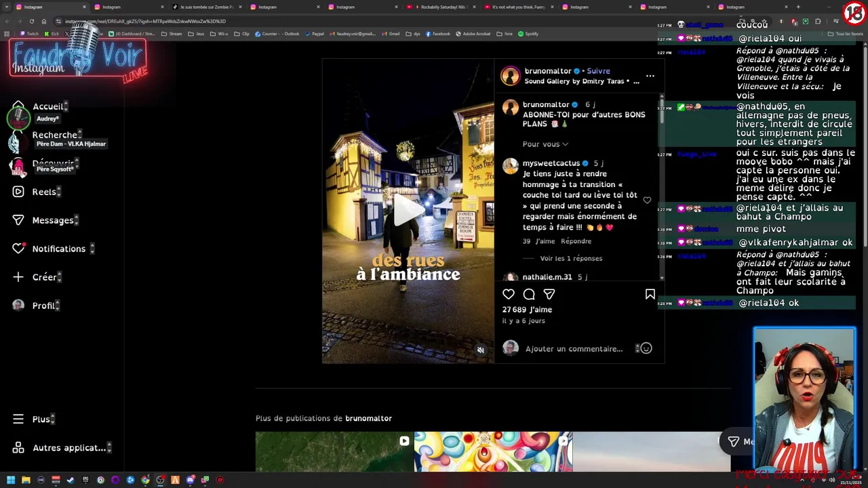Open brunomaltor link under more publications
This screenshot has height=488, width=868.
[368, 418]
